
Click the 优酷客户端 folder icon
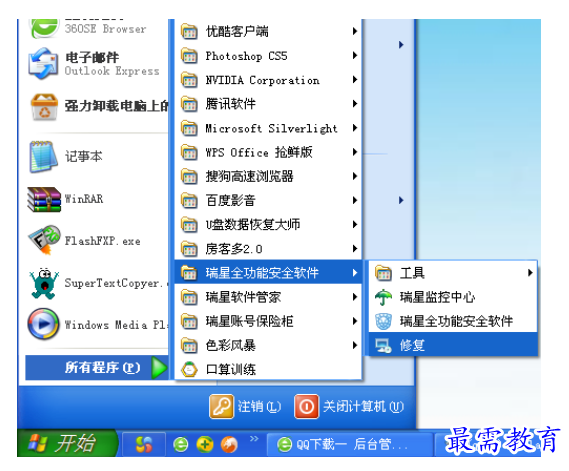point(189,32)
